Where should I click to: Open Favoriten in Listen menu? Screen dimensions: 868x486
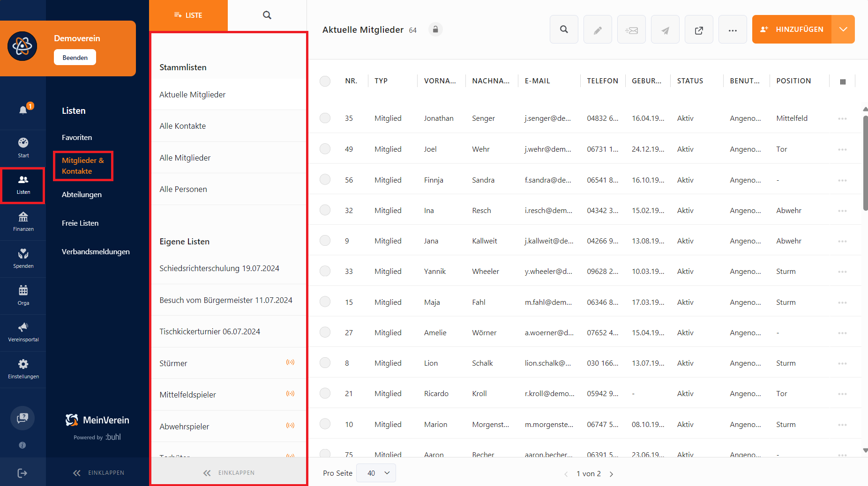tap(77, 138)
